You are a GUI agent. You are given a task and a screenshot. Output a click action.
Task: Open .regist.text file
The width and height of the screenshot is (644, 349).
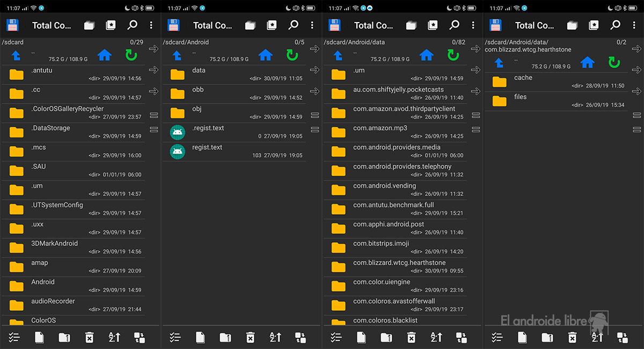tap(234, 132)
